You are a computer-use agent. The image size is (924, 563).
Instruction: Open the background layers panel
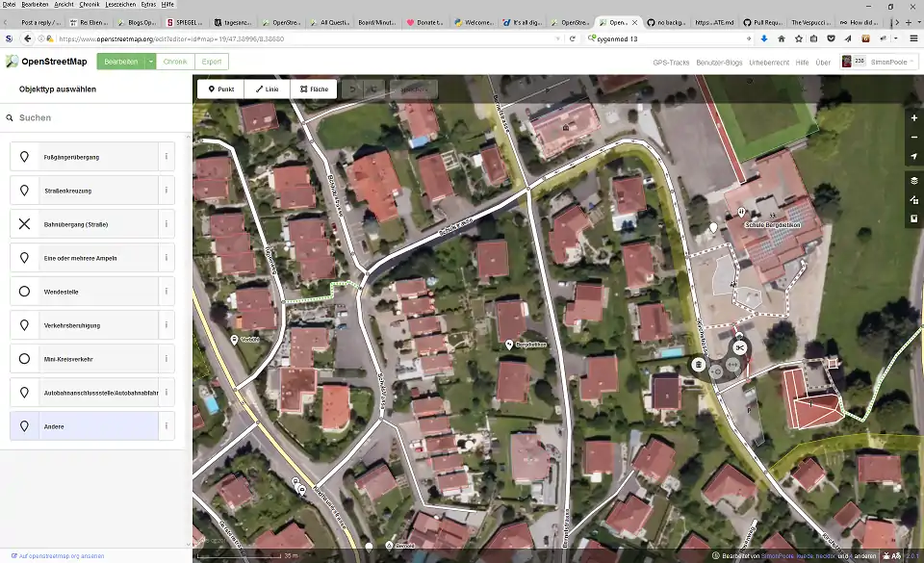tap(913, 181)
